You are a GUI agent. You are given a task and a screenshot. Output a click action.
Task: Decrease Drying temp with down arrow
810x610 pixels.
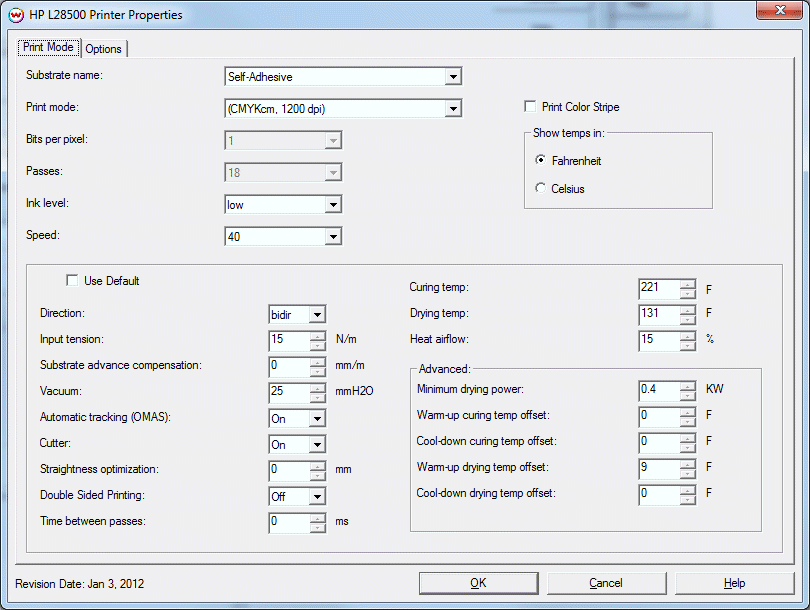[x=688, y=319]
